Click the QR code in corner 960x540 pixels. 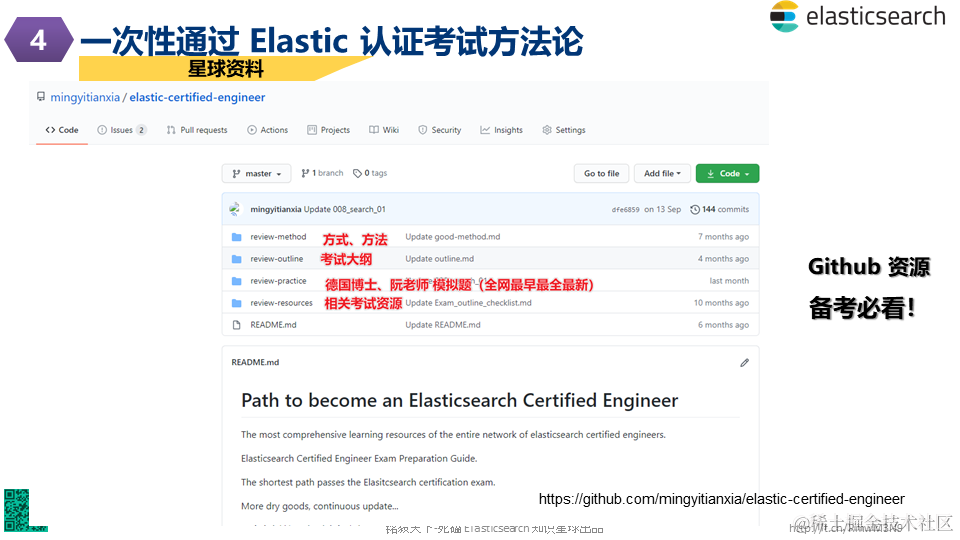[17, 509]
